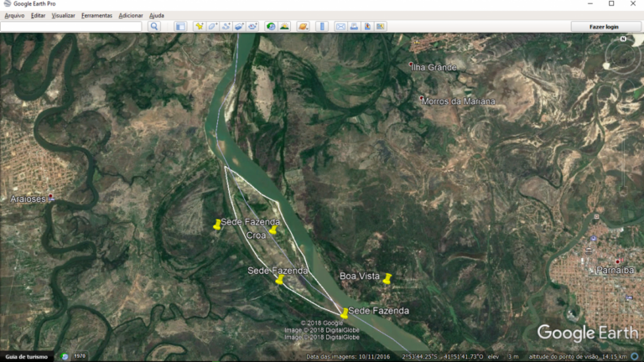Click the Araioses place label

[28, 199]
